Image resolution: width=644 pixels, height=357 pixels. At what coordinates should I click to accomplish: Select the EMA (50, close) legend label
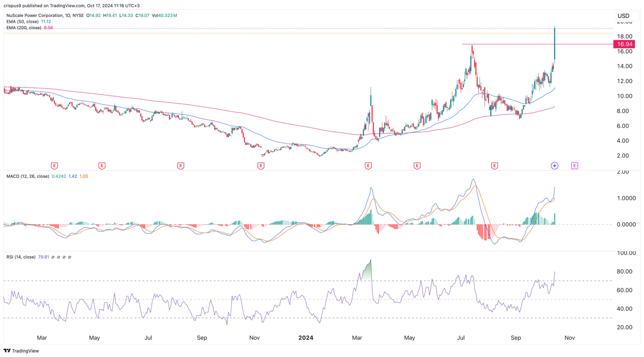click(22, 22)
